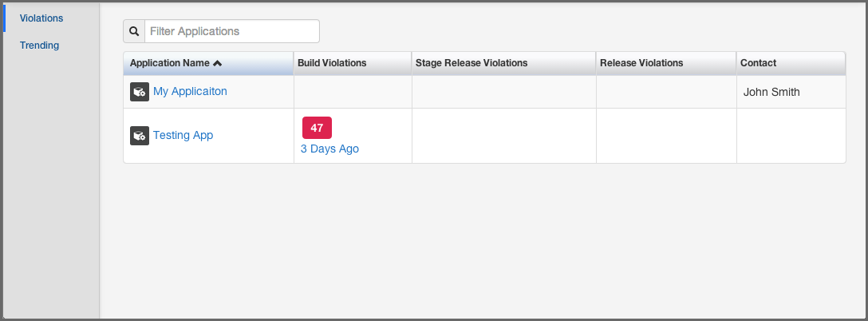The height and width of the screenshot is (321, 868).
Task: Sort by the Release Violations column header
Action: point(666,63)
